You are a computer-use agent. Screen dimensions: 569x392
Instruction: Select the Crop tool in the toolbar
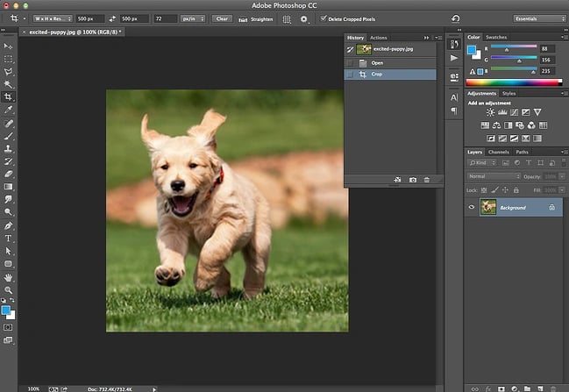[x=9, y=97]
